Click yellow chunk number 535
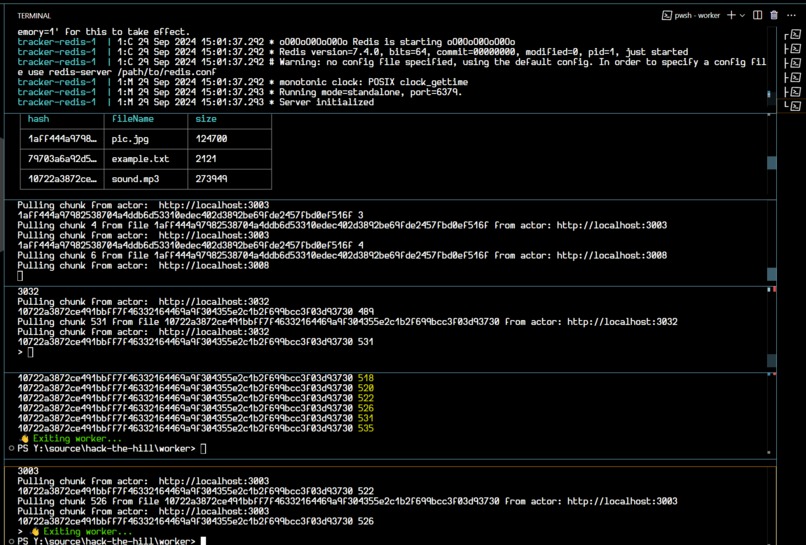The height and width of the screenshot is (545, 806). (x=366, y=428)
